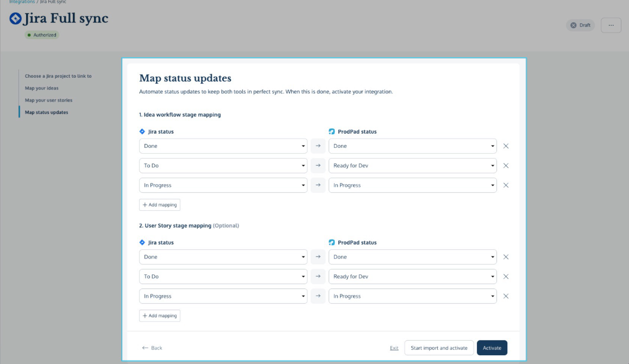Go to Map your ideas step

tap(42, 89)
